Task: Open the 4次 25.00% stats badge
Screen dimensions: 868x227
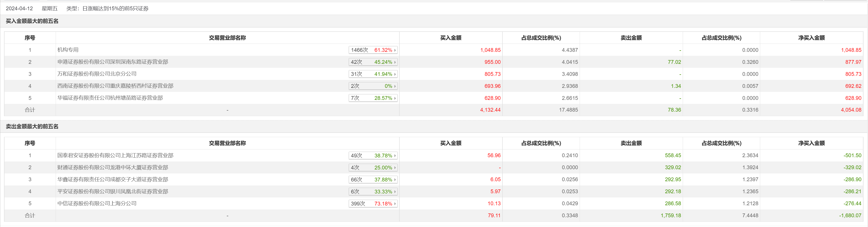Action: point(373,167)
